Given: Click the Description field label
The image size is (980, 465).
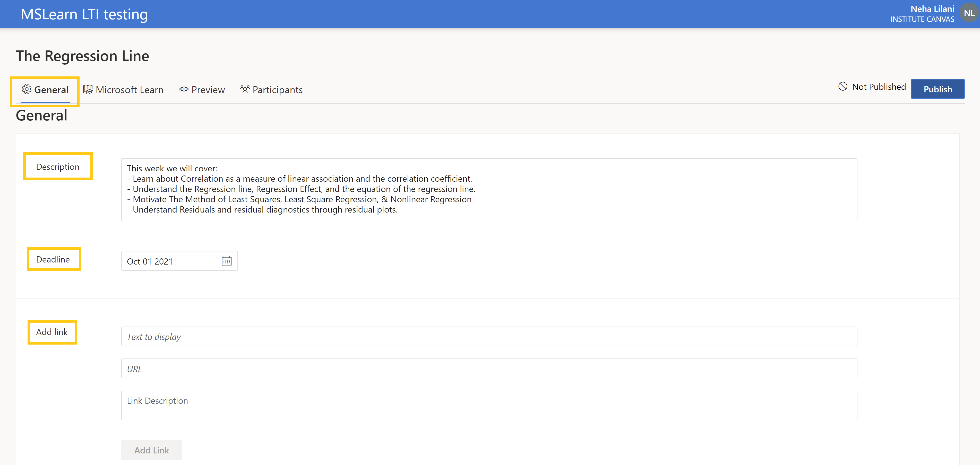Looking at the screenshot, I should (58, 166).
